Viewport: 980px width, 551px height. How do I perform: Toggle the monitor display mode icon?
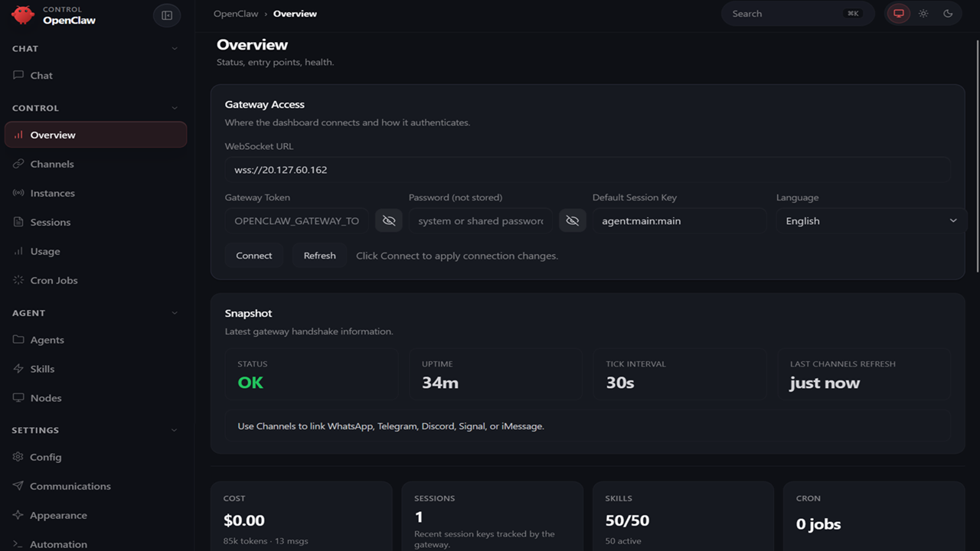(897, 13)
